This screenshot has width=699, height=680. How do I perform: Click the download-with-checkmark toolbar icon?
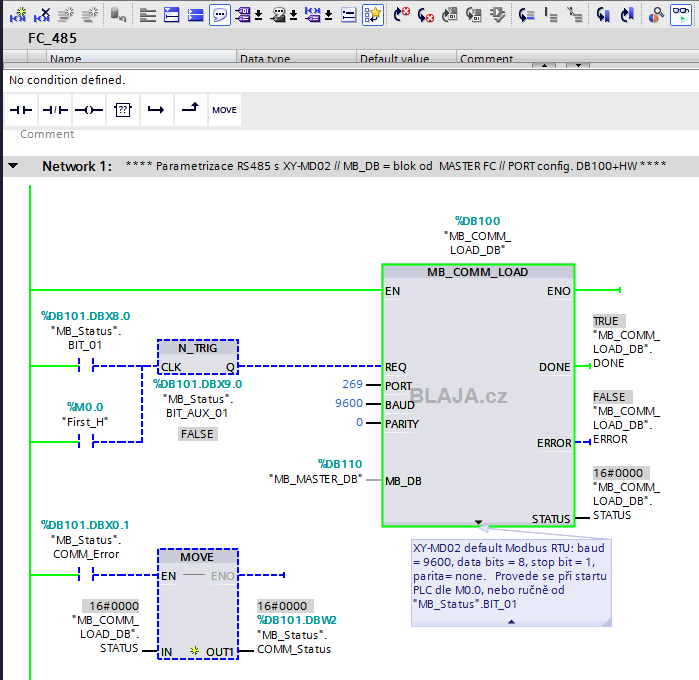(x=498, y=15)
